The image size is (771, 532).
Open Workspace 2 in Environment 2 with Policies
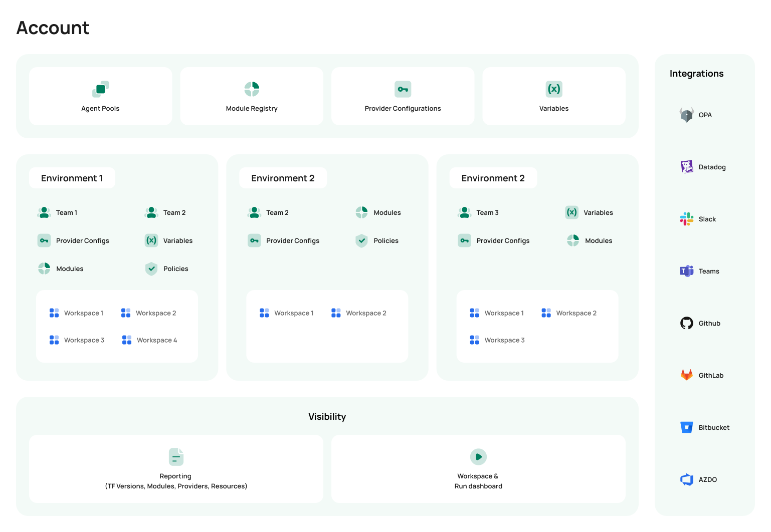tap(359, 313)
